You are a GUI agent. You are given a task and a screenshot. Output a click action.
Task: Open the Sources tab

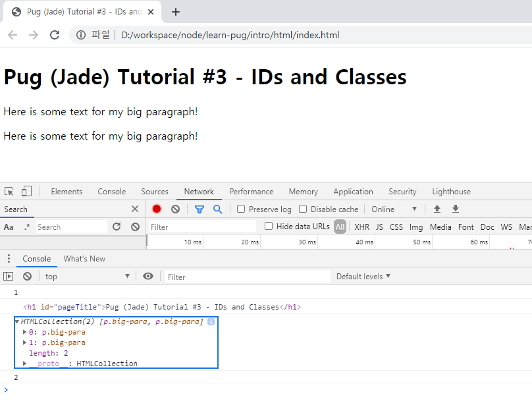coord(155,192)
